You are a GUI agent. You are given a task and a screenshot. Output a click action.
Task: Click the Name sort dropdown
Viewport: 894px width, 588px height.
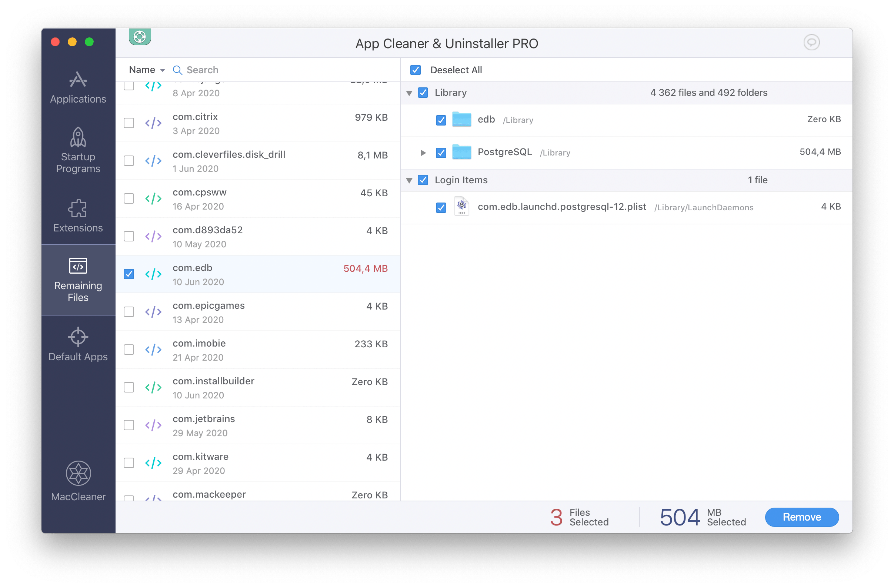tap(146, 69)
